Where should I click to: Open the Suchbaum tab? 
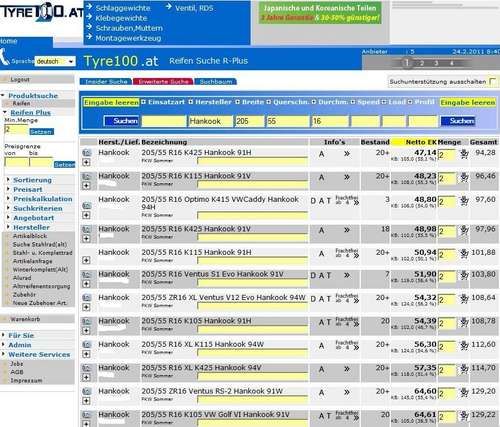216,82
